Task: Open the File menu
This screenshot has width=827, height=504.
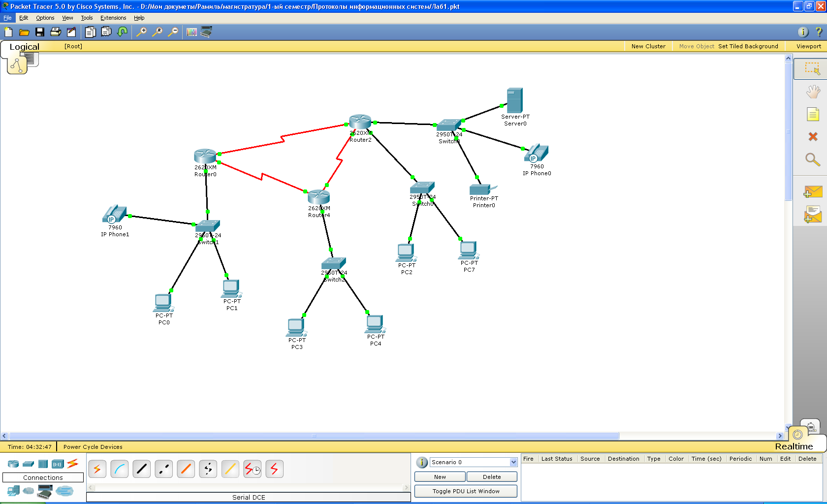Action: pyautogui.click(x=7, y=18)
